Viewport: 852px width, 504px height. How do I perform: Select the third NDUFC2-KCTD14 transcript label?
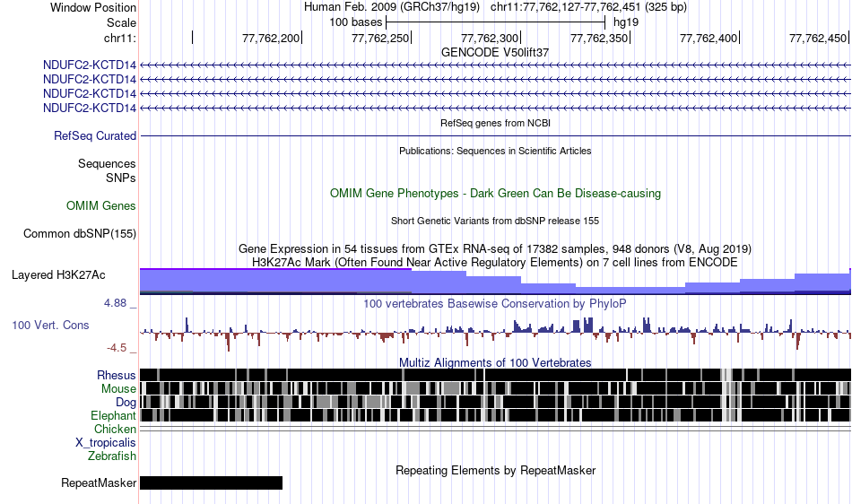[x=90, y=93]
